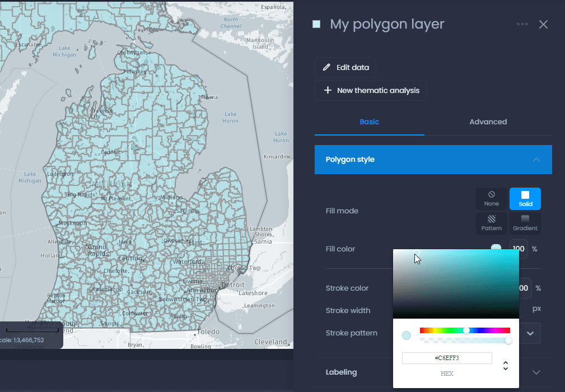Click the Detroit label on map

pyautogui.click(x=233, y=284)
